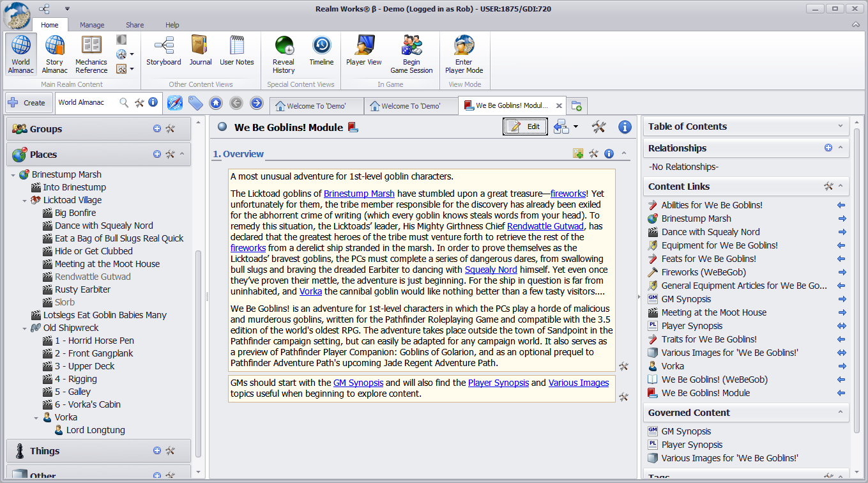This screenshot has width=868, height=483.
Task: Add a new relationship with the plus icon
Action: click(828, 148)
